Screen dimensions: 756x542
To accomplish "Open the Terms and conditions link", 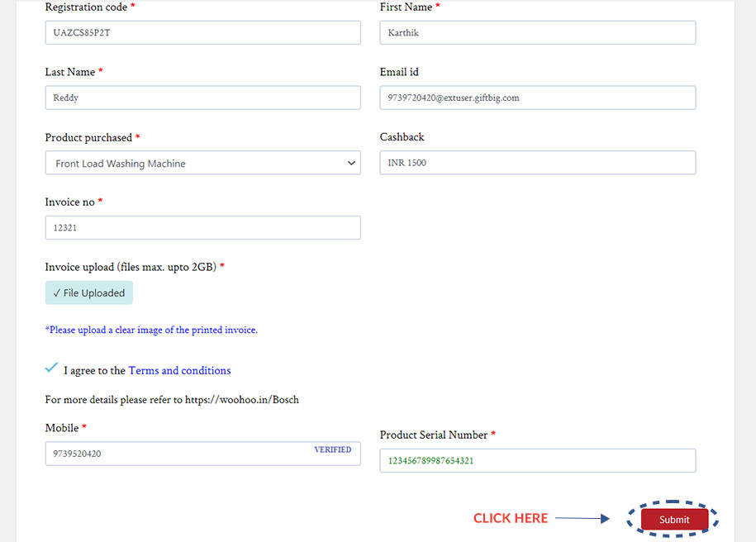I will [x=179, y=370].
